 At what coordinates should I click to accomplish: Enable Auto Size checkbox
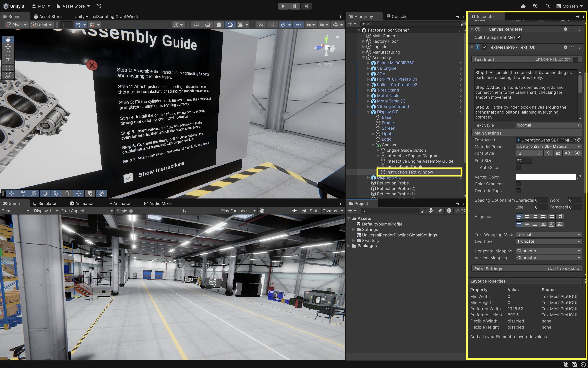[518, 167]
